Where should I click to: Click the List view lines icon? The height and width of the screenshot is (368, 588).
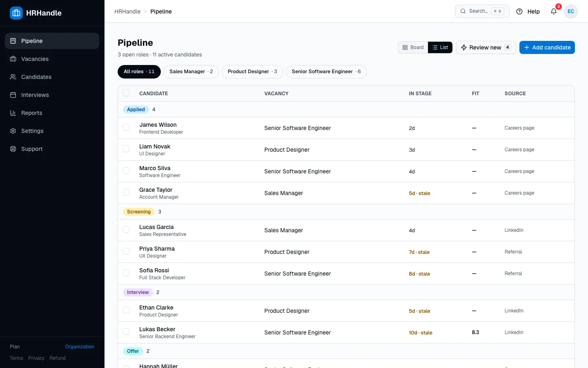pos(435,47)
